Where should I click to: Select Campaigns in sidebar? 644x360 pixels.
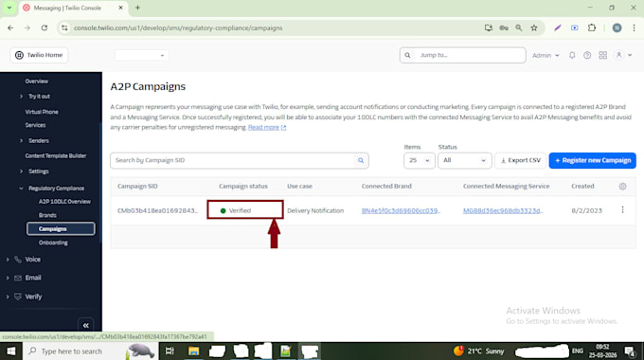pyautogui.click(x=61, y=229)
